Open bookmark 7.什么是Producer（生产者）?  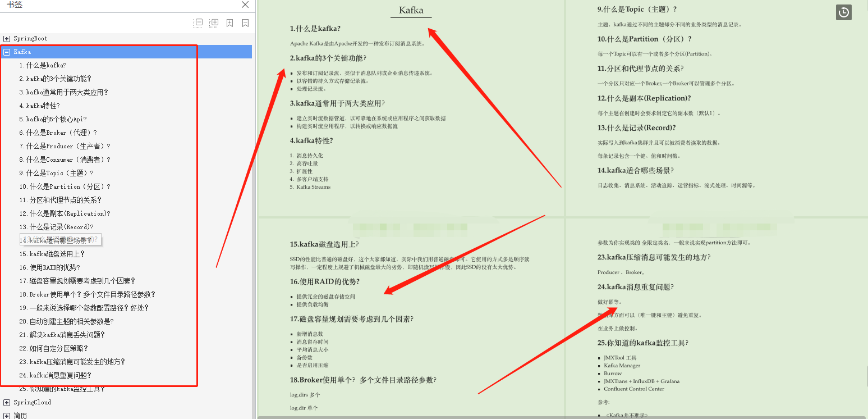pyautogui.click(x=65, y=146)
